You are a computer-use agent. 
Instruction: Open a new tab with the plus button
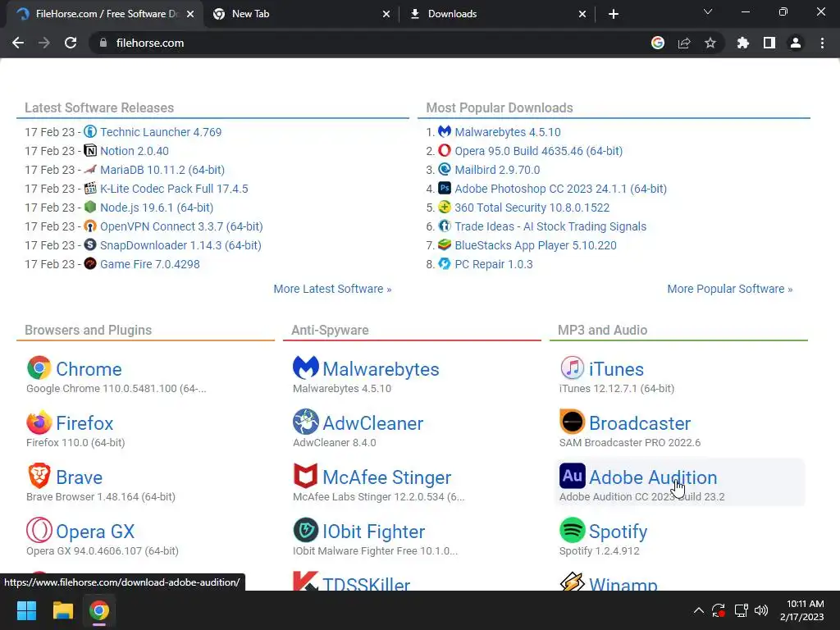pos(614,15)
